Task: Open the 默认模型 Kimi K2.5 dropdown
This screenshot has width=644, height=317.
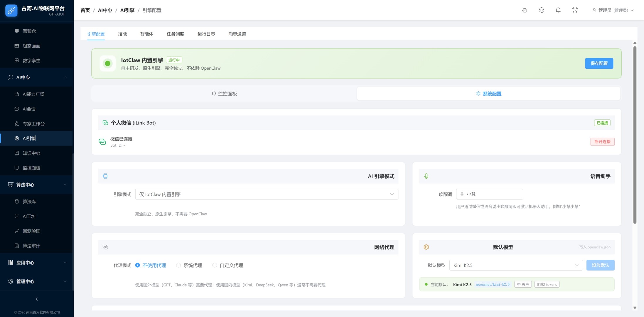Action: [516, 265]
